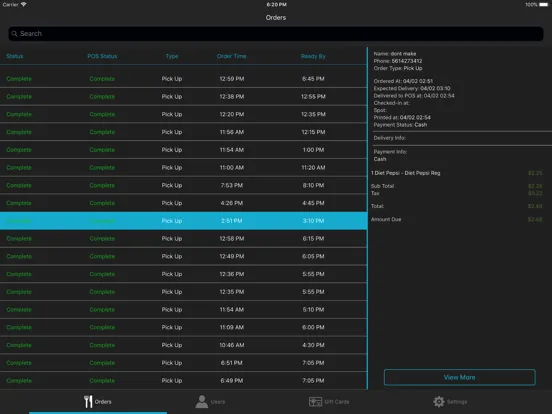Sort by the POS Status column header
The image size is (552, 414).
(102, 56)
